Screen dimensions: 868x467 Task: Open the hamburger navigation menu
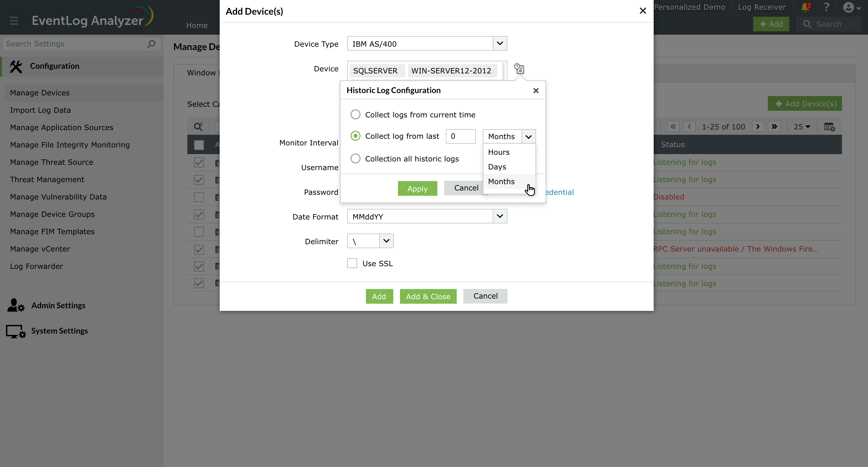[14, 21]
